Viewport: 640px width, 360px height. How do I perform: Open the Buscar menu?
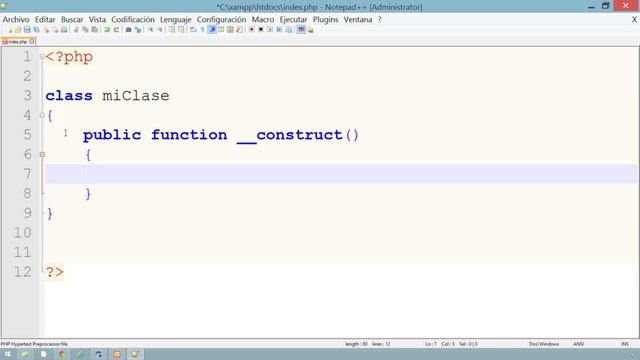[x=72, y=20]
